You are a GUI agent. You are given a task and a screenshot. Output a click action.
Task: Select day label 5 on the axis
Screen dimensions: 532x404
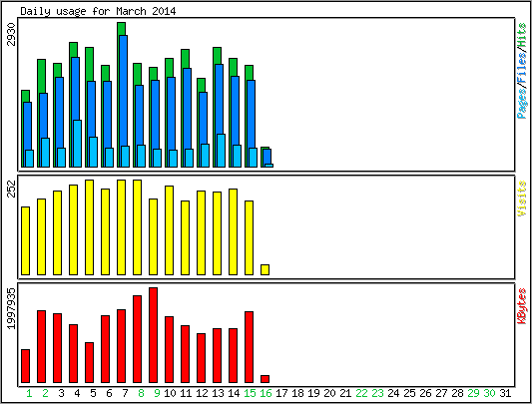[93, 393]
